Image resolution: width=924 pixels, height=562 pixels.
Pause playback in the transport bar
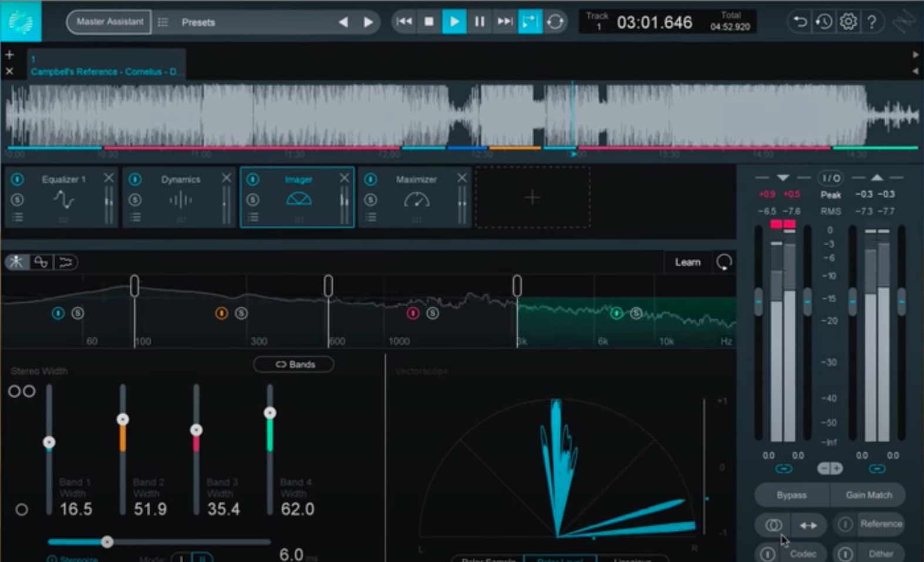pyautogui.click(x=480, y=22)
